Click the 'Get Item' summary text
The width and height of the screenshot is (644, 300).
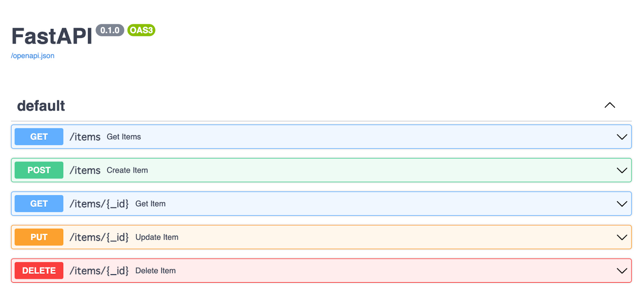pos(151,203)
